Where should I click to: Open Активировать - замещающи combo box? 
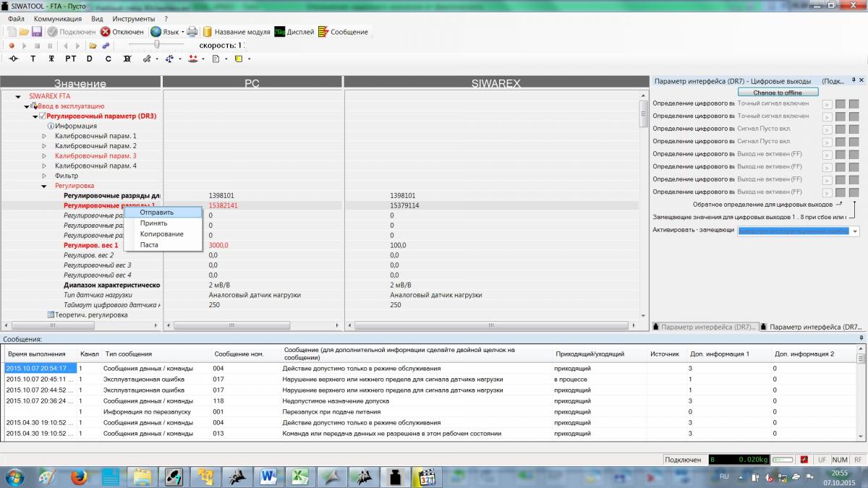coord(798,231)
